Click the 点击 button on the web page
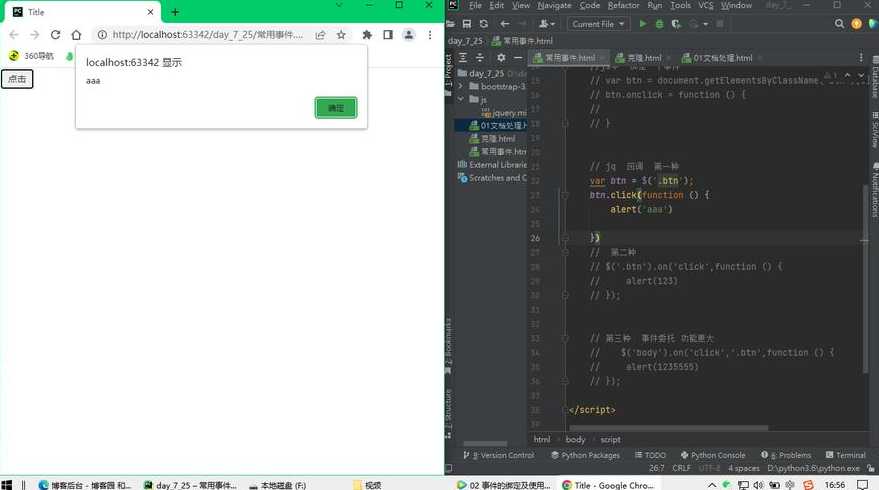This screenshot has height=490, width=879. (x=17, y=79)
